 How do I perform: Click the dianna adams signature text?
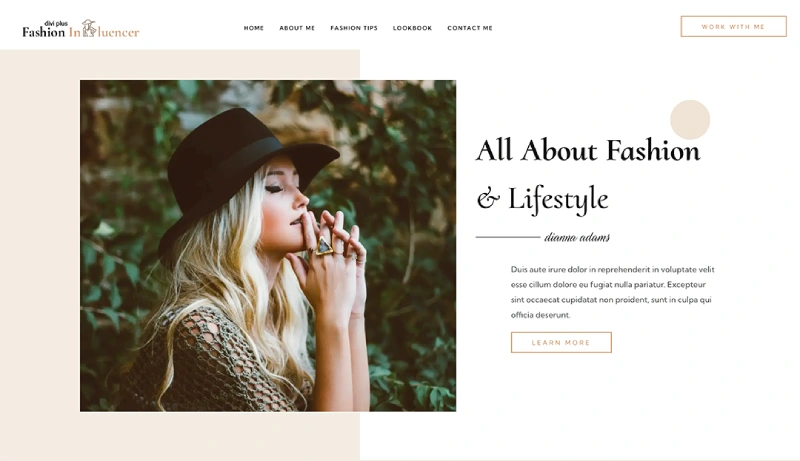pyautogui.click(x=577, y=237)
